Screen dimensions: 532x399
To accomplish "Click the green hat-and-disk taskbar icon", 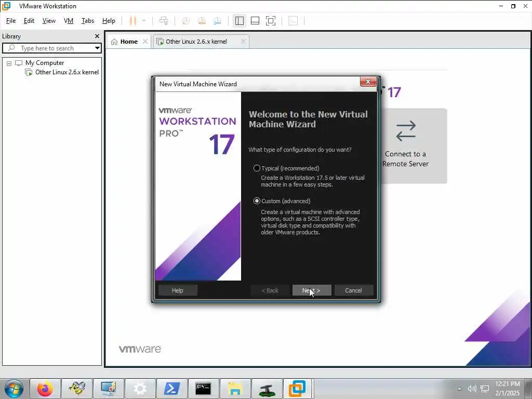I will pos(267,389).
